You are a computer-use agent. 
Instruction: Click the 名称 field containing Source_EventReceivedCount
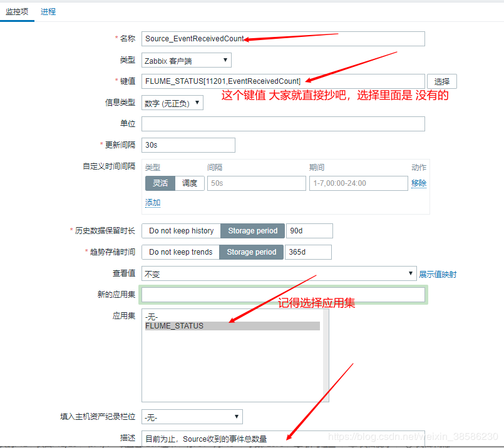[283, 39]
